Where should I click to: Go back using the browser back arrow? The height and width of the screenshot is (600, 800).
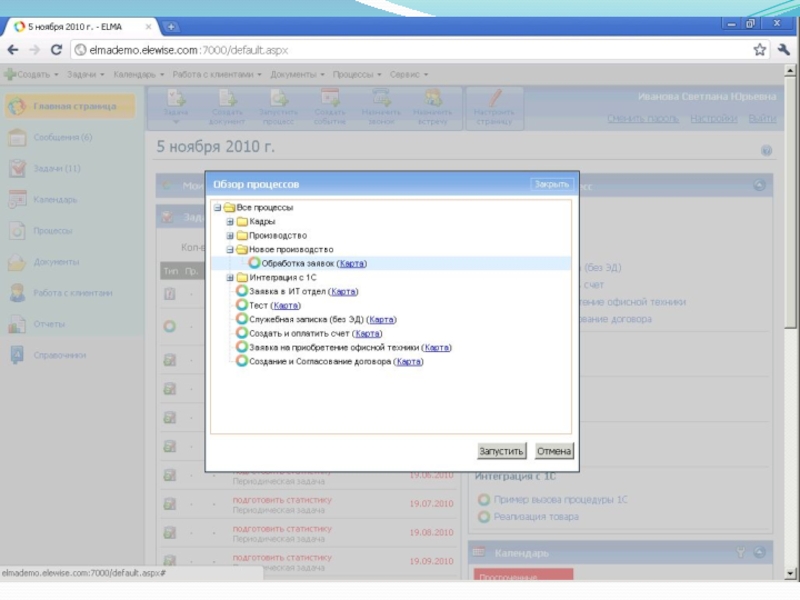pyautogui.click(x=14, y=49)
